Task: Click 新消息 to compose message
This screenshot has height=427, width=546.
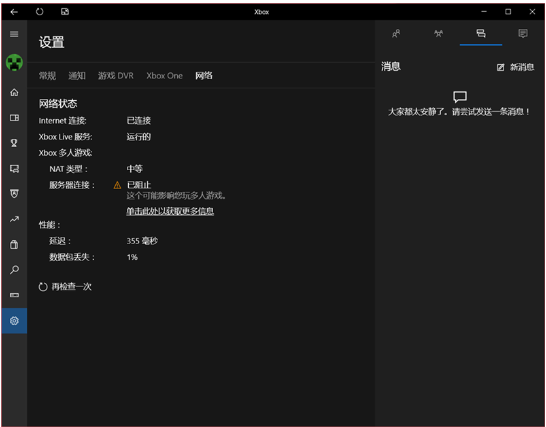Action: [515, 67]
